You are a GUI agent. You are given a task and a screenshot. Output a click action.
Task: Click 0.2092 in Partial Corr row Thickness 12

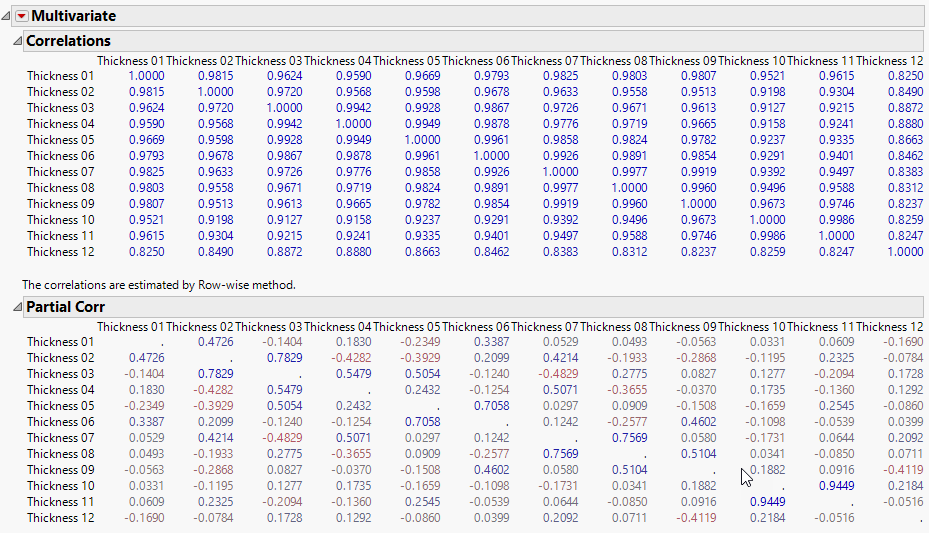(x=560, y=518)
